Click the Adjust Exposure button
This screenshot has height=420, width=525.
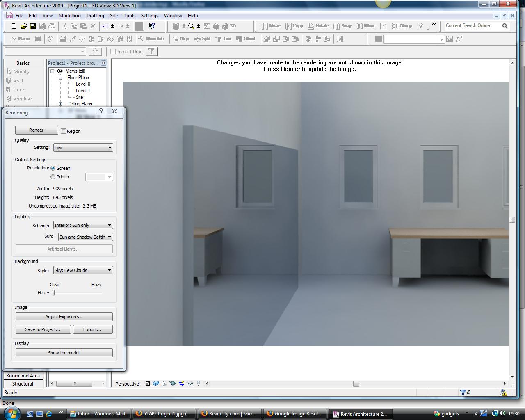pos(64,317)
